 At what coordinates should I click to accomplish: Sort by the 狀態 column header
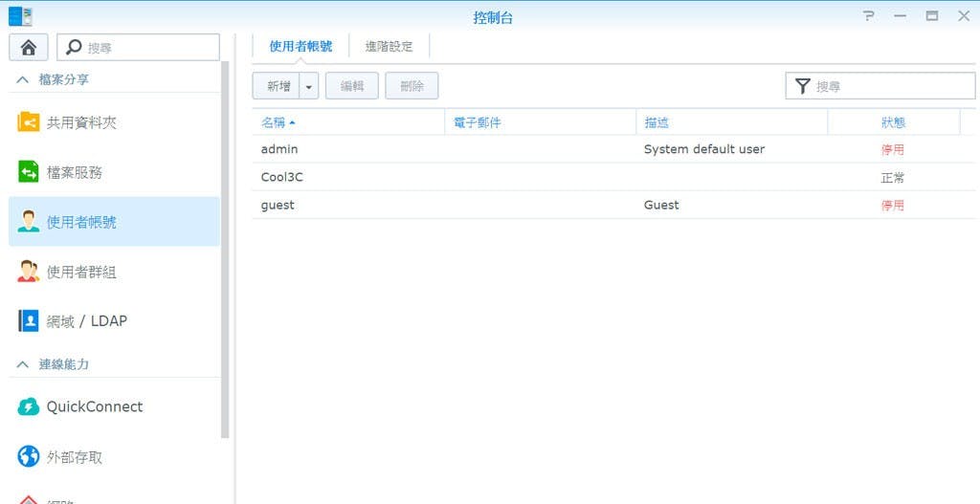pyautogui.click(x=894, y=122)
